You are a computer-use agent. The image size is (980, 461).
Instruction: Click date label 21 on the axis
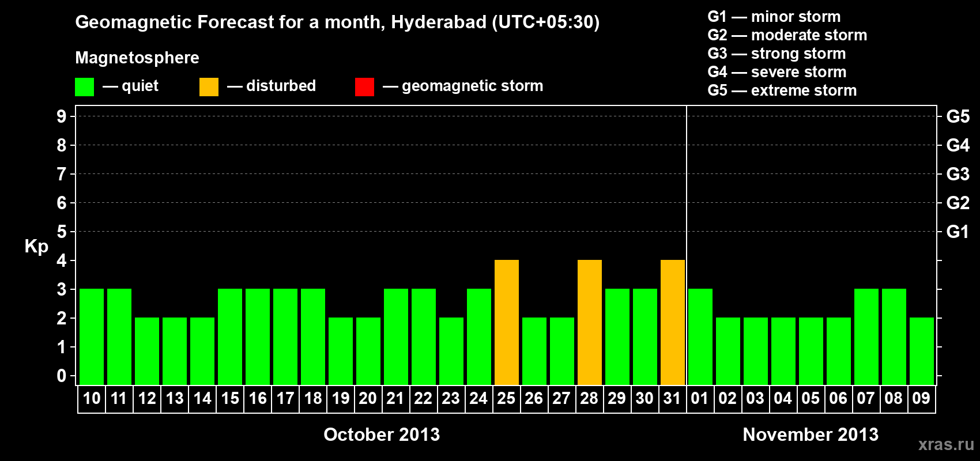396,398
